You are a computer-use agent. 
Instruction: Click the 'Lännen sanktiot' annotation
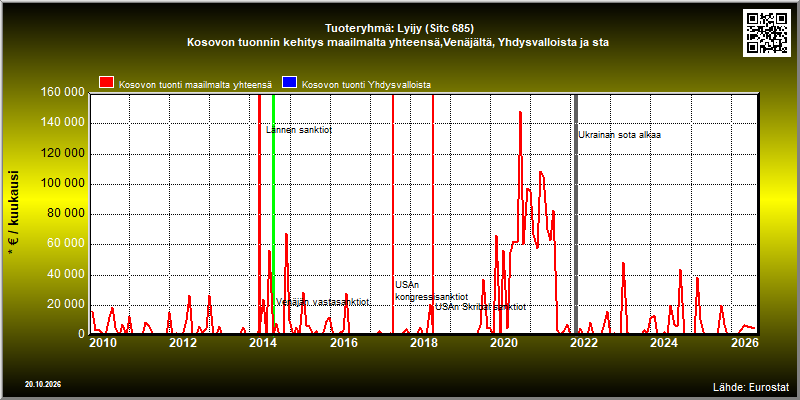[x=299, y=130]
